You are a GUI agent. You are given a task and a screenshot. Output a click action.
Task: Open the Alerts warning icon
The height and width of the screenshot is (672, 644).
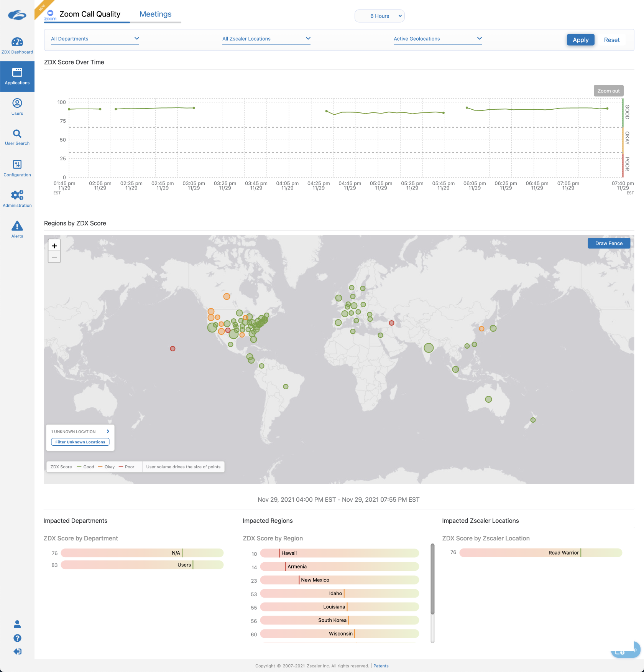[x=17, y=226]
